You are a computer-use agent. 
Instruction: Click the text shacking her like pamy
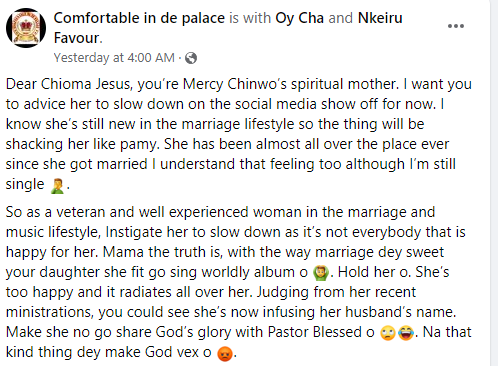point(81,144)
